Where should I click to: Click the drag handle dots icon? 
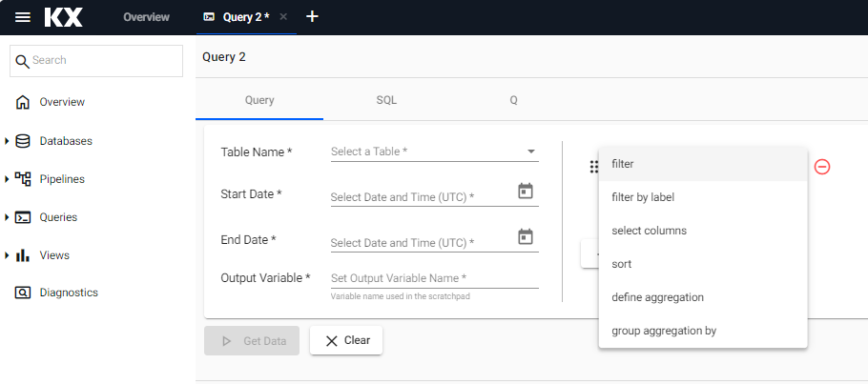click(594, 167)
